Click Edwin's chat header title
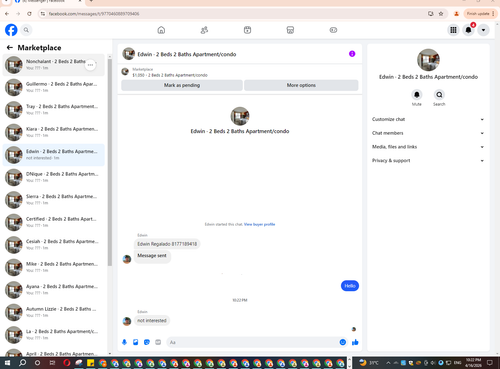Screen dimensions: 500x369 [x=187, y=54]
